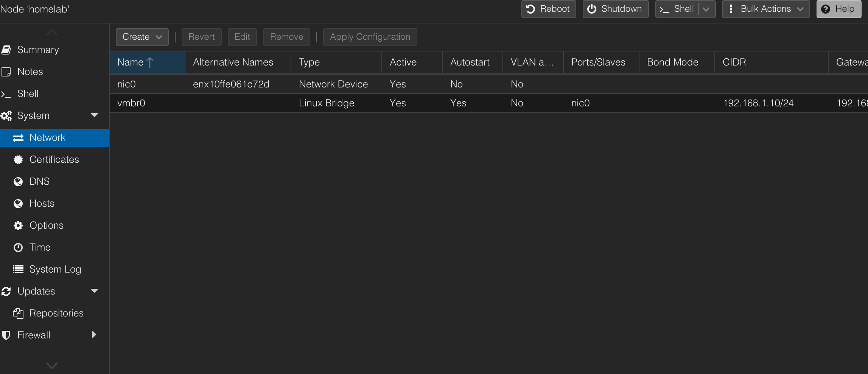The image size is (868, 374).
Task: Click the Time clock icon
Action: (18, 248)
